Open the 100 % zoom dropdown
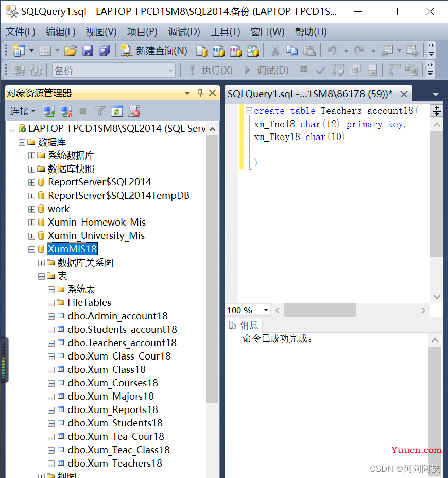Viewport: 448px width, 478px height. coord(266,310)
